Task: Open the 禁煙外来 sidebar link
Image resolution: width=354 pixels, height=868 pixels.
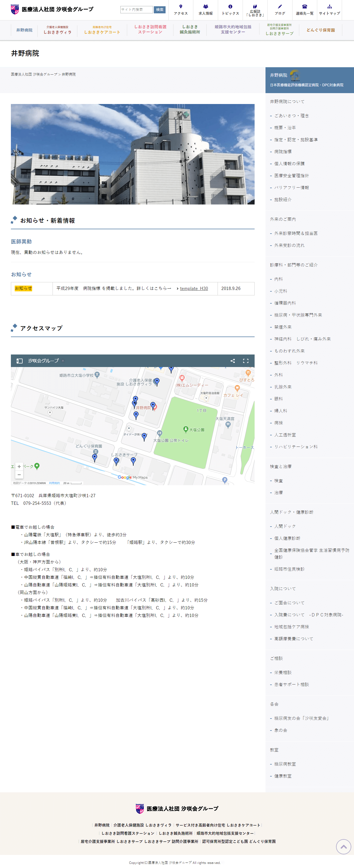Action: [283, 327]
